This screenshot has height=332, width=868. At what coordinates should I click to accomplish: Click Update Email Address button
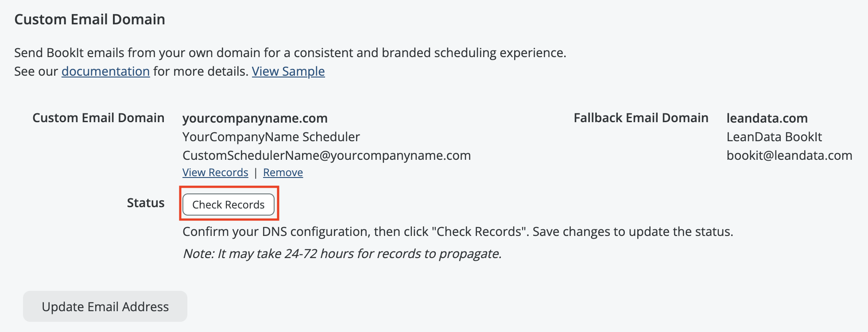(x=105, y=306)
